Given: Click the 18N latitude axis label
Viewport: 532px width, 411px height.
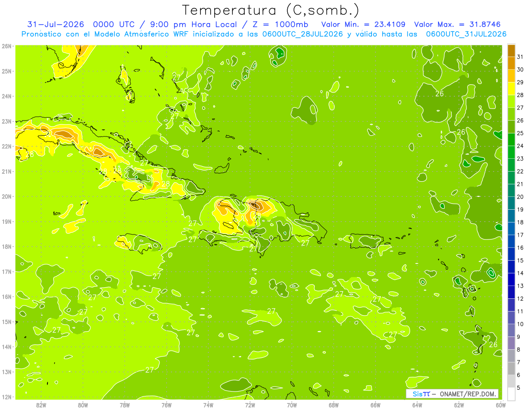Looking at the screenshot, I should (7, 247).
